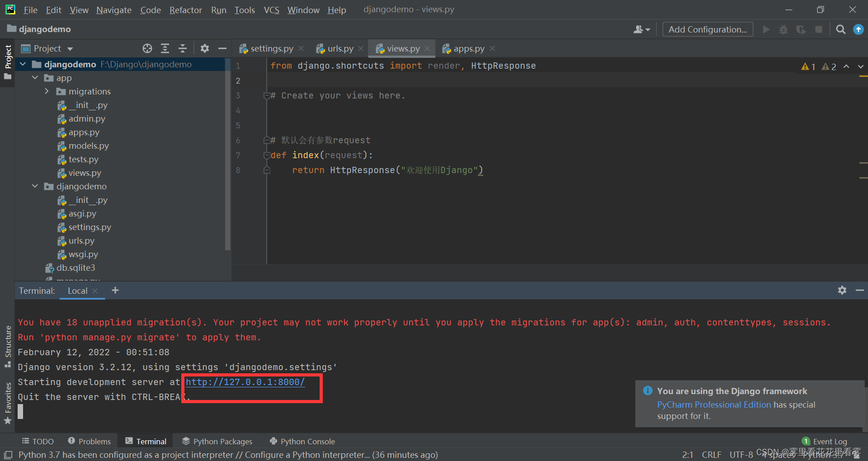868x461 pixels.
Task: Fold the comment block at line 3
Action: [267, 95]
